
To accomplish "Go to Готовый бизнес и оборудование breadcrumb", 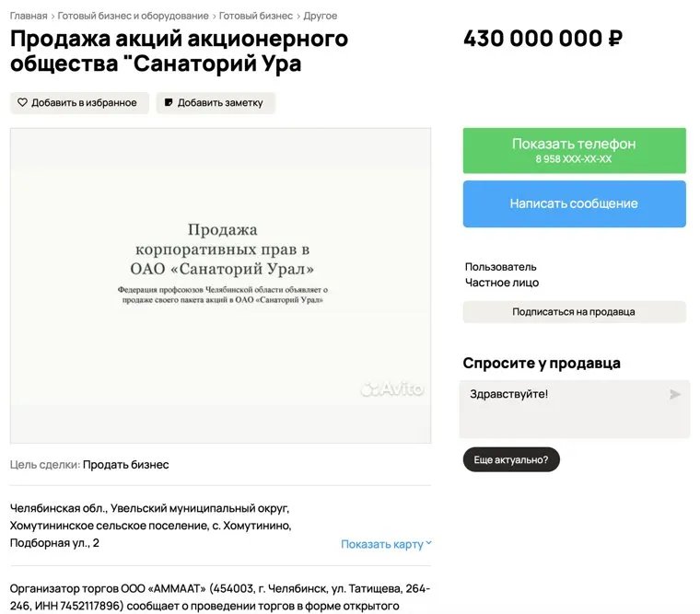I will click(134, 16).
